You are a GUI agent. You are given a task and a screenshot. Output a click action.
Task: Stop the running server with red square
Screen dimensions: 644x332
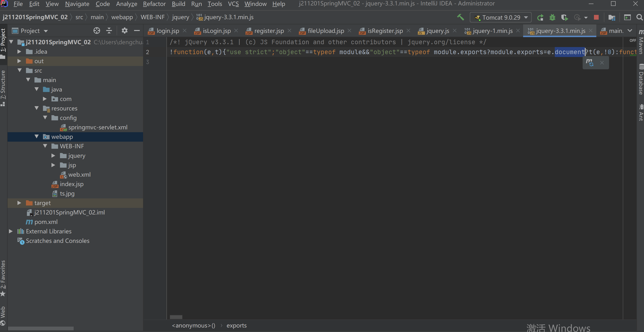coord(596,17)
